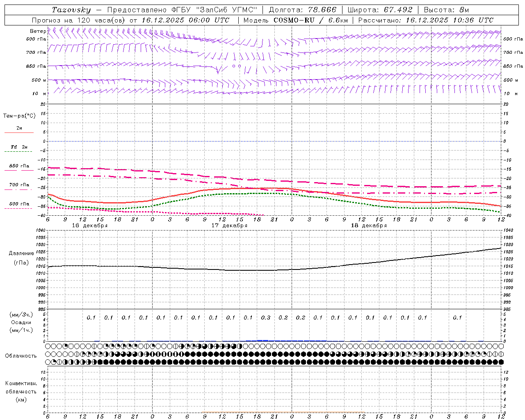Click the "(гПа)" unit under Давление
The width and height of the screenshot is (525, 420).
pos(21,263)
